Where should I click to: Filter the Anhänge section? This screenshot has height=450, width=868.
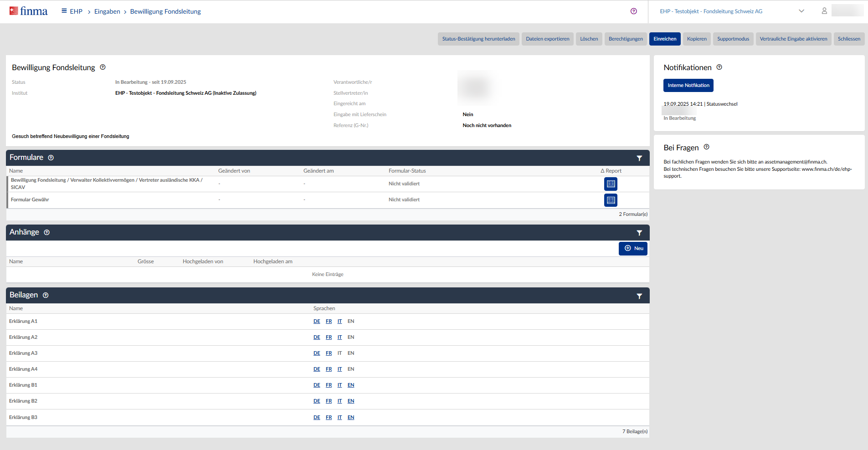coord(639,233)
